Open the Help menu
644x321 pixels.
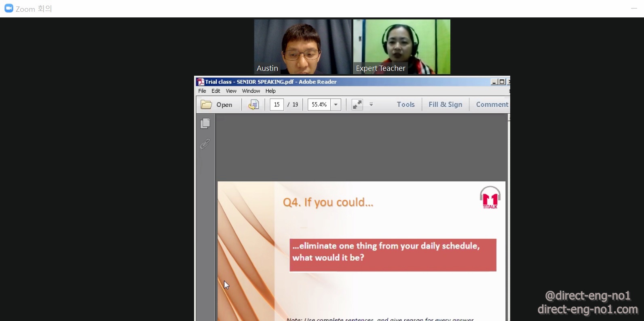click(x=270, y=91)
